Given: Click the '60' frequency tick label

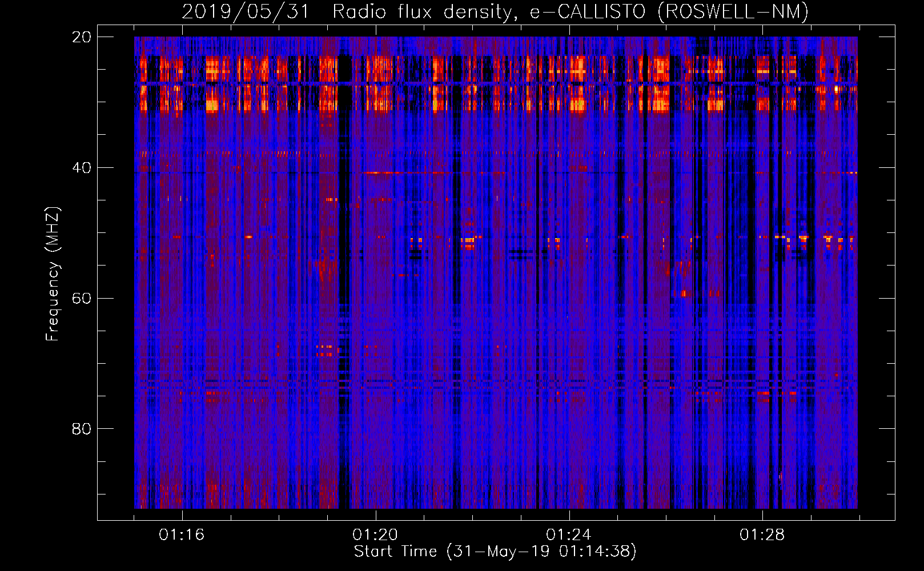Looking at the screenshot, I should coord(82,299).
